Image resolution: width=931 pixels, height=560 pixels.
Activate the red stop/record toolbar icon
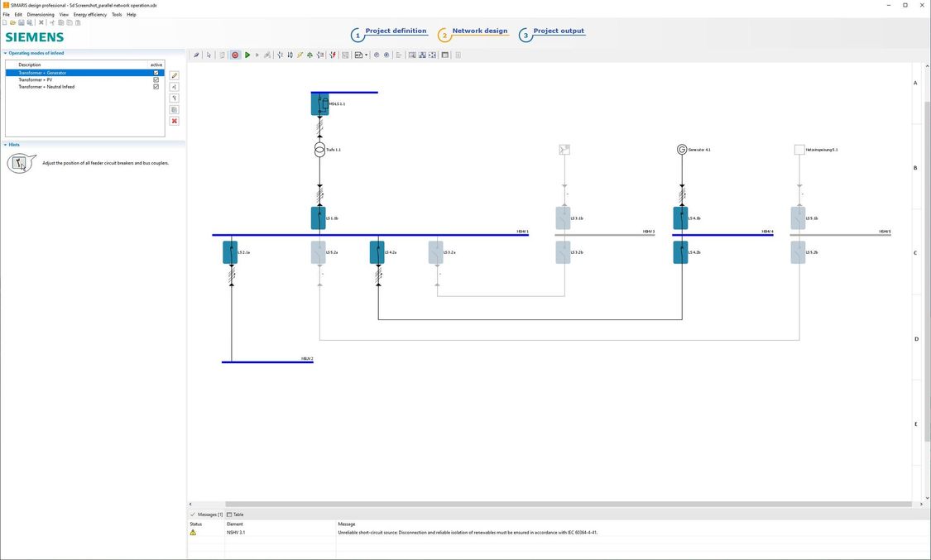235,55
